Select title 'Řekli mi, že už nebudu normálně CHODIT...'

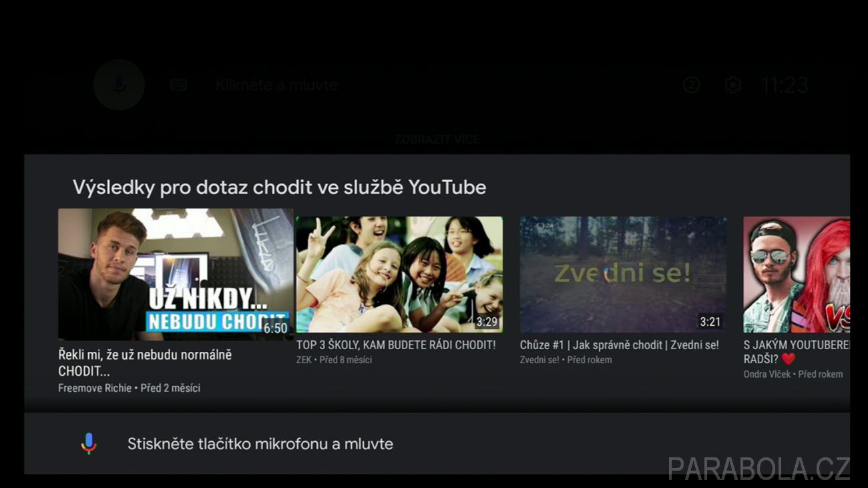(x=145, y=363)
